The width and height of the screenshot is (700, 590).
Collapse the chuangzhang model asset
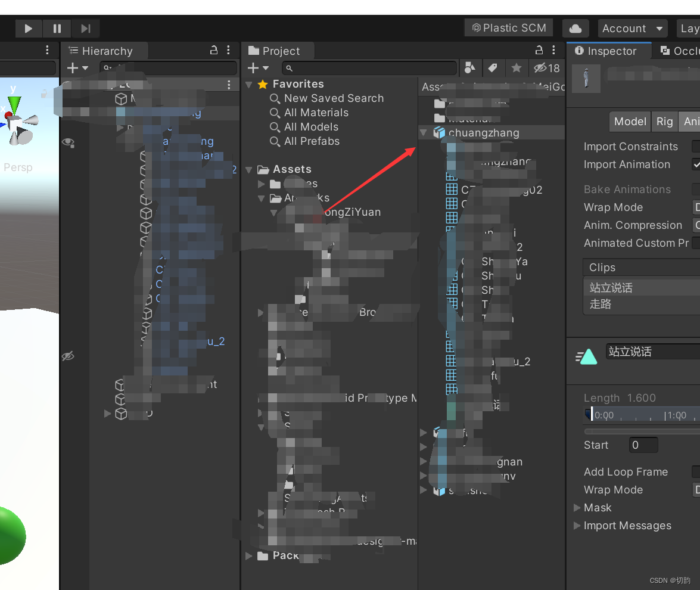(x=423, y=133)
